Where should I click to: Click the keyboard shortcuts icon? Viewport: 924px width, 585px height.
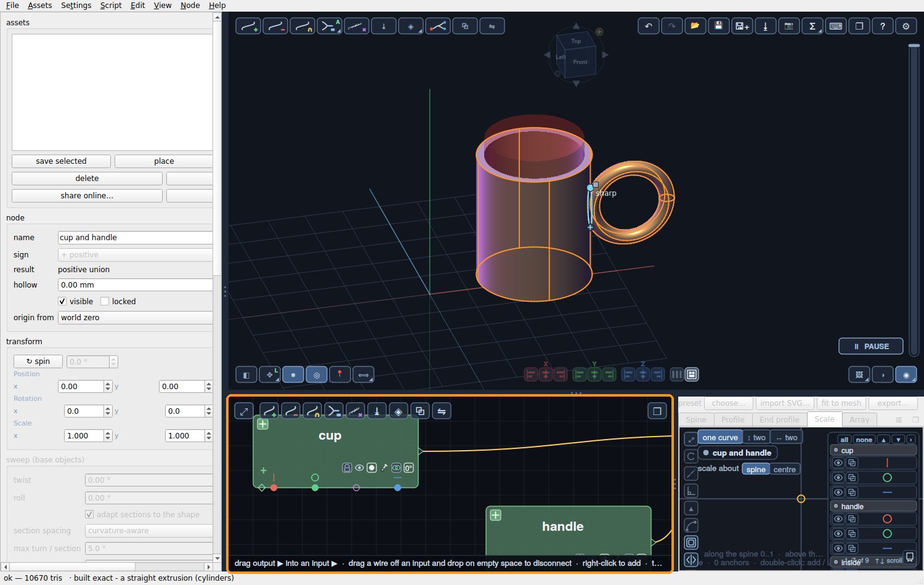click(835, 26)
